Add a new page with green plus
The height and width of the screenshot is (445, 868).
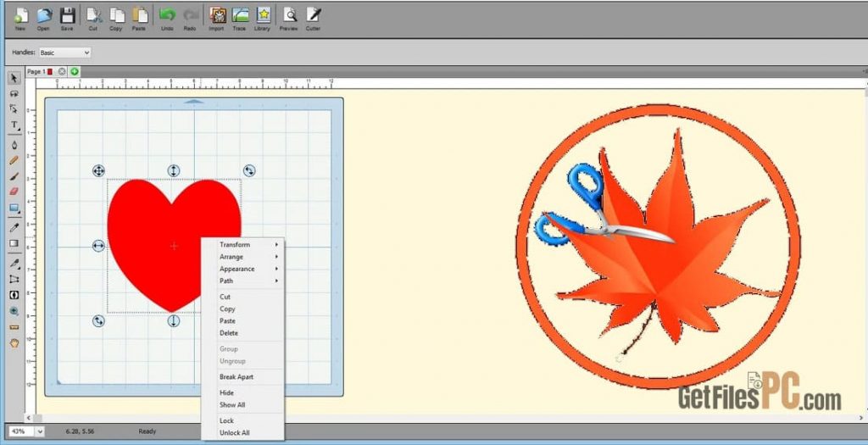(x=75, y=71)
